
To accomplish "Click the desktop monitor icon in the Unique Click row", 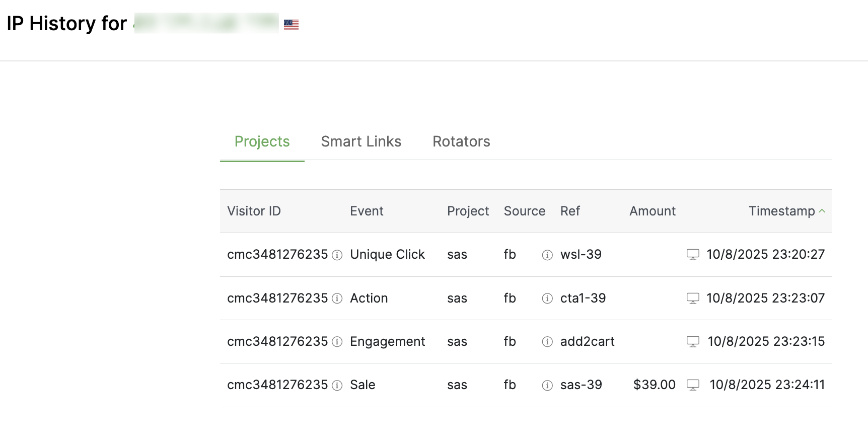I will click(x=693, y=255).
